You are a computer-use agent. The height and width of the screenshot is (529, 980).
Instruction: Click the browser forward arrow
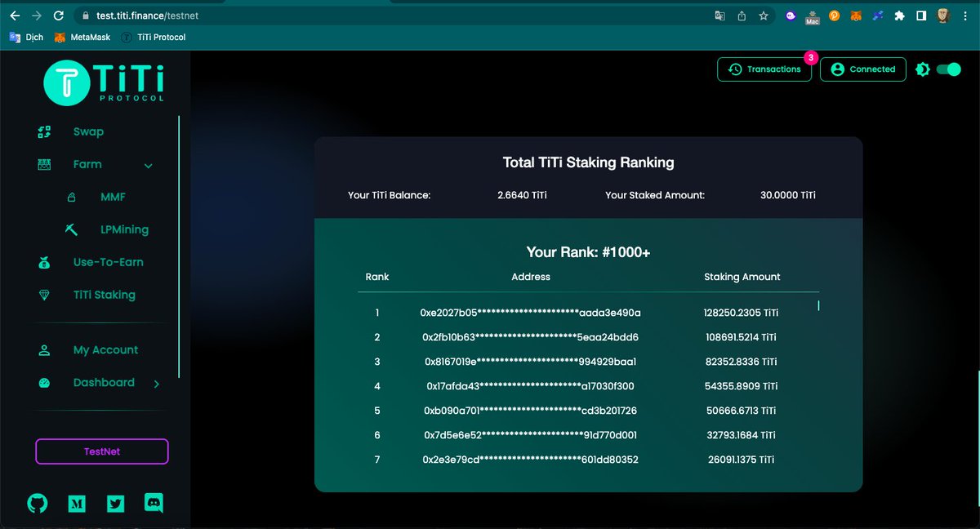(37, 16)
